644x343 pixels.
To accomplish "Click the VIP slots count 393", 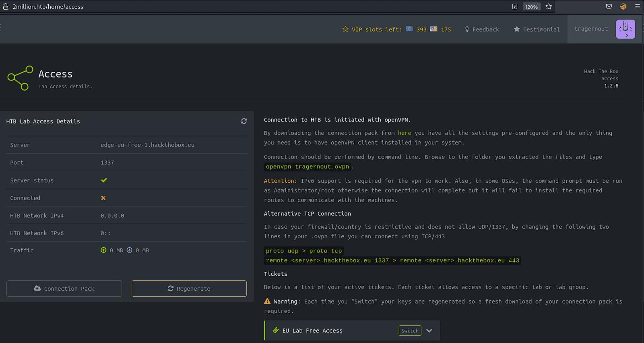I will tap(421, 29).
